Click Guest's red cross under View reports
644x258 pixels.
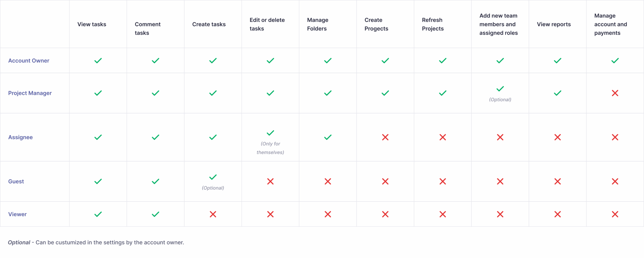tap(557, 181)
